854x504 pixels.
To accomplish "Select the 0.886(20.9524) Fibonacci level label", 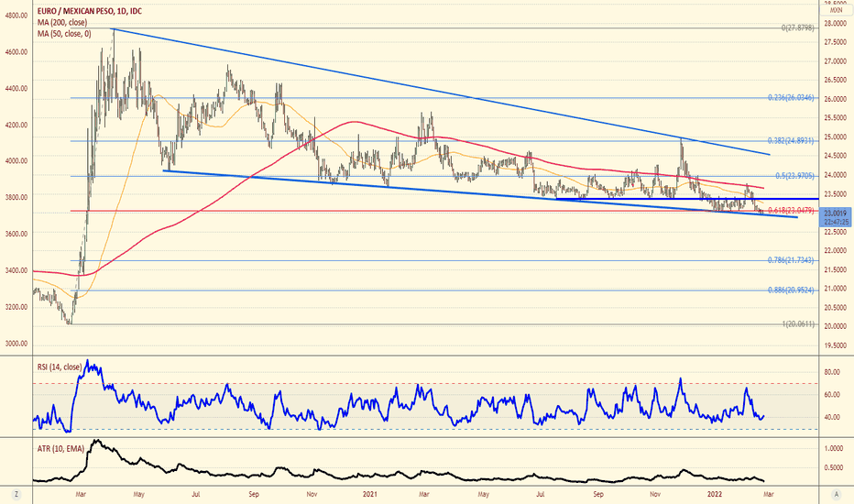I will (791, 290).
